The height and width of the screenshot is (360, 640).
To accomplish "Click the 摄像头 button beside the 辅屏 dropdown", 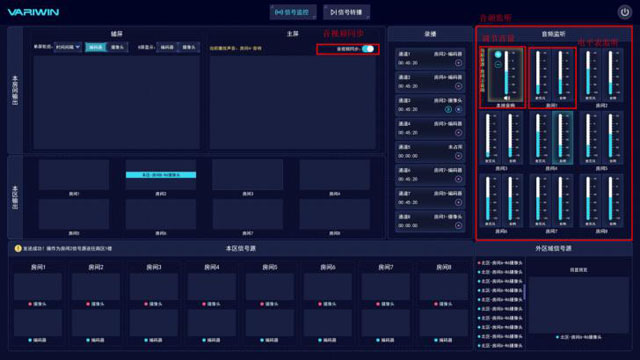I will [117, 47].
